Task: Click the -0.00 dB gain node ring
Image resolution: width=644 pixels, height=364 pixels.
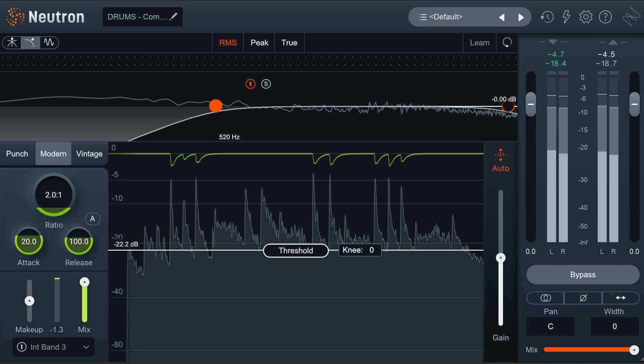Action: (x=508, y=106)
